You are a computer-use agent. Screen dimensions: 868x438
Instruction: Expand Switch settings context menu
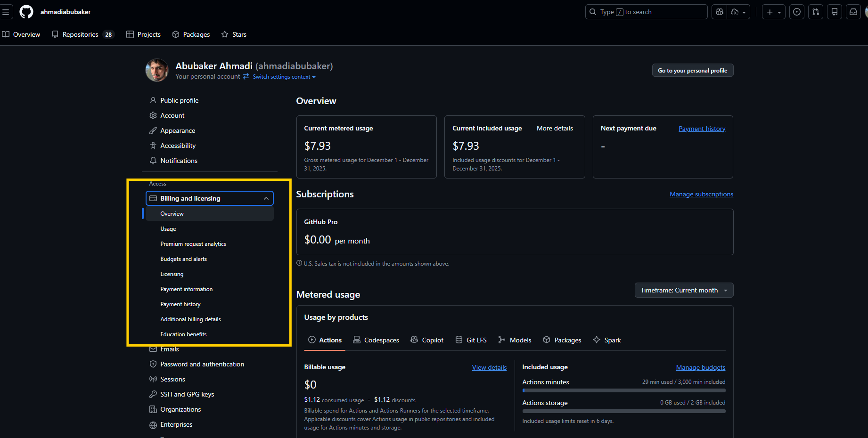click(284, 77)
